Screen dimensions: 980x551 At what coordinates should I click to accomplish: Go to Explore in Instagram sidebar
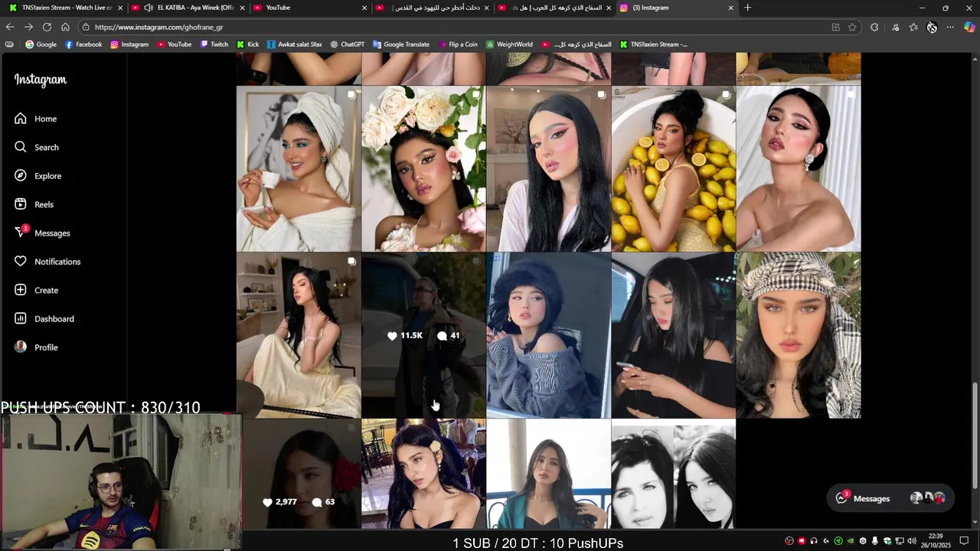tap(38, 176)
